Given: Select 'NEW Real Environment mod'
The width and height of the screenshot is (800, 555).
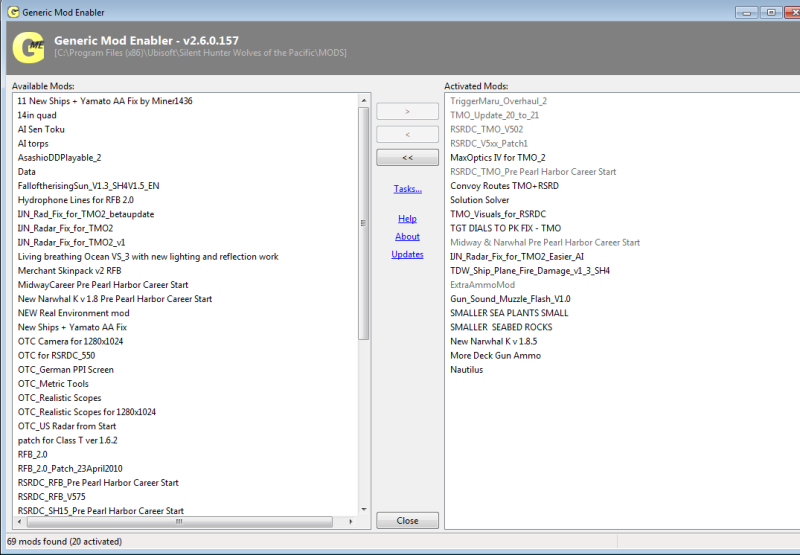Looking at the screenshot, I should pos(73,313).
